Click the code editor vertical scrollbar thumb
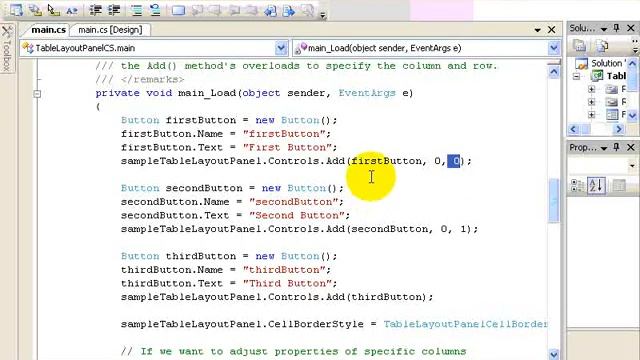This screenshot has width=640, height=360. coord(553,201)
